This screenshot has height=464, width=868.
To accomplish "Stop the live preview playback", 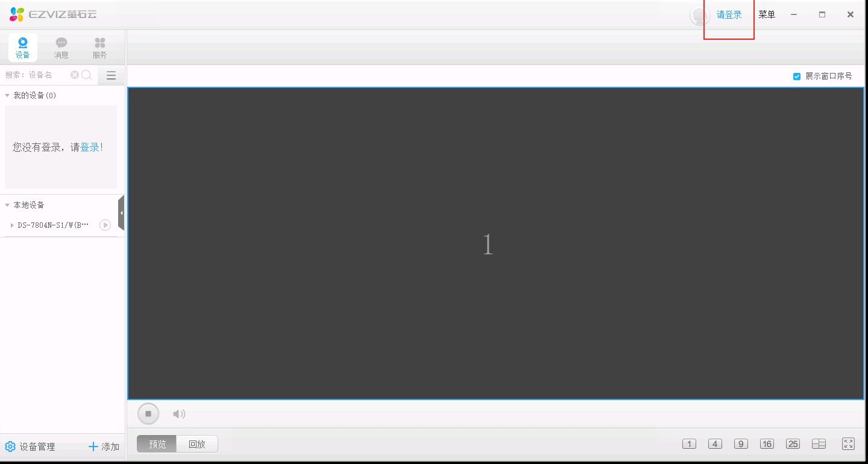I will pos(148,414).
